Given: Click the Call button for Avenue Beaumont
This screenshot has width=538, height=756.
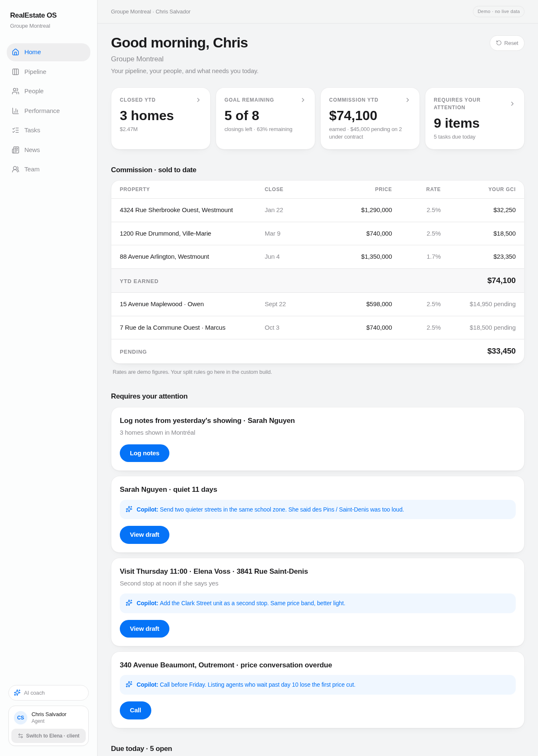Looking at the screenshot, I should pyautogui.click(x=135, y=710).
